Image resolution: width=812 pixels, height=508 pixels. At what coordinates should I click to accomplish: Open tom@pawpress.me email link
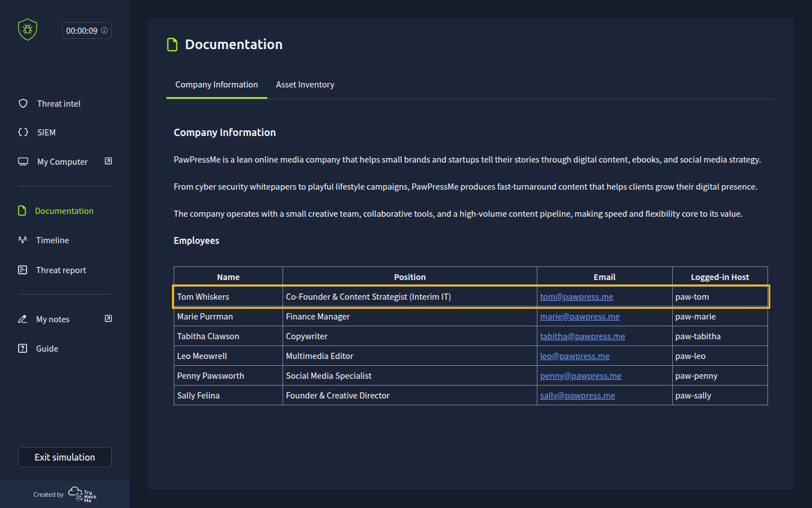(576, 297)
